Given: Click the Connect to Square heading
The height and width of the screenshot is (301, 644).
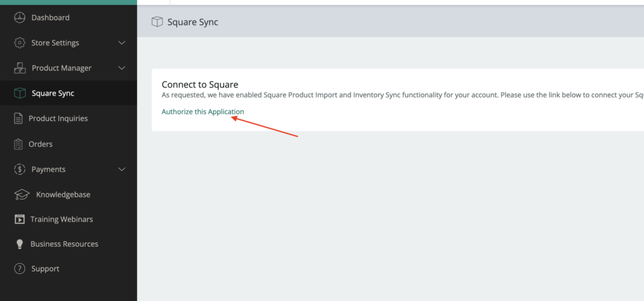Looking at the screenshot, I should coord(199,84).
